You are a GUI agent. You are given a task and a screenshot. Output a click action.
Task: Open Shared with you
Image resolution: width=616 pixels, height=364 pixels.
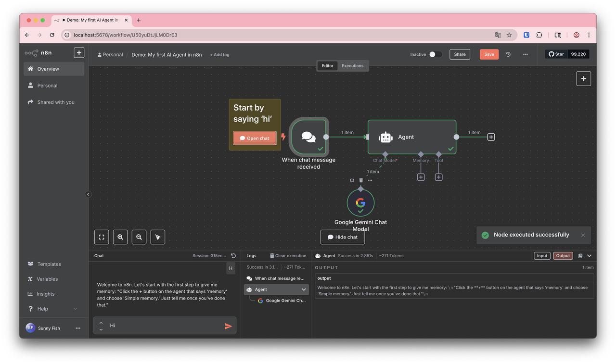click(x=54, y=102)
